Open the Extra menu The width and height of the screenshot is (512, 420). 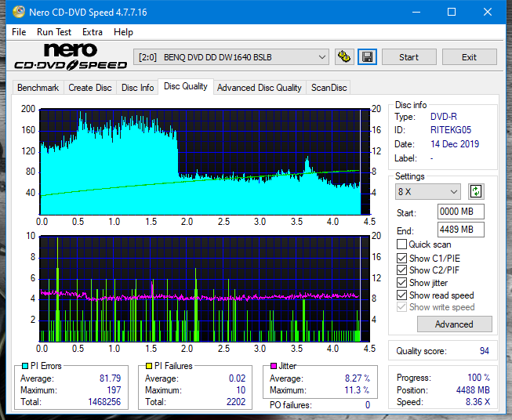pos(93,32)
